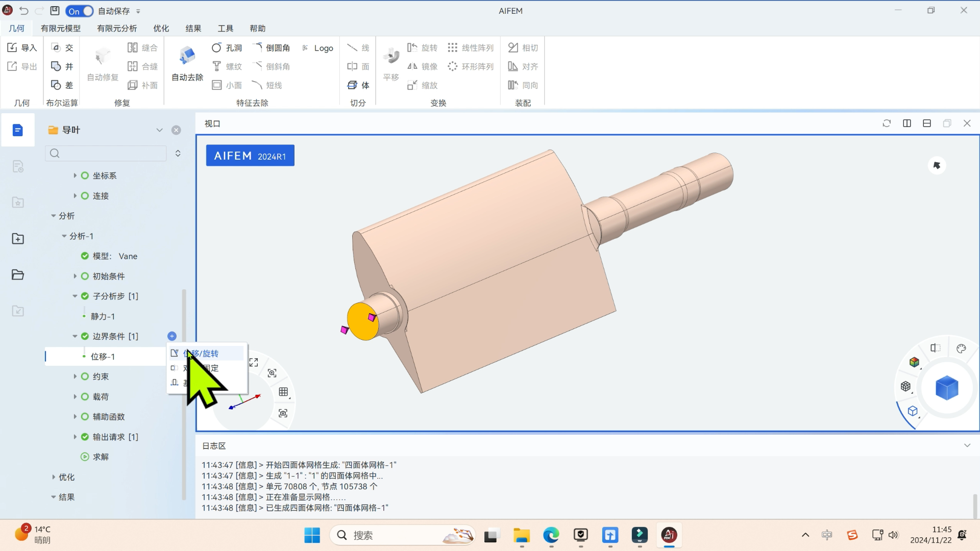This screenshot has height=551, width=980.
Task: Click the color palette icon in viewport
Action: coord(961,349)
